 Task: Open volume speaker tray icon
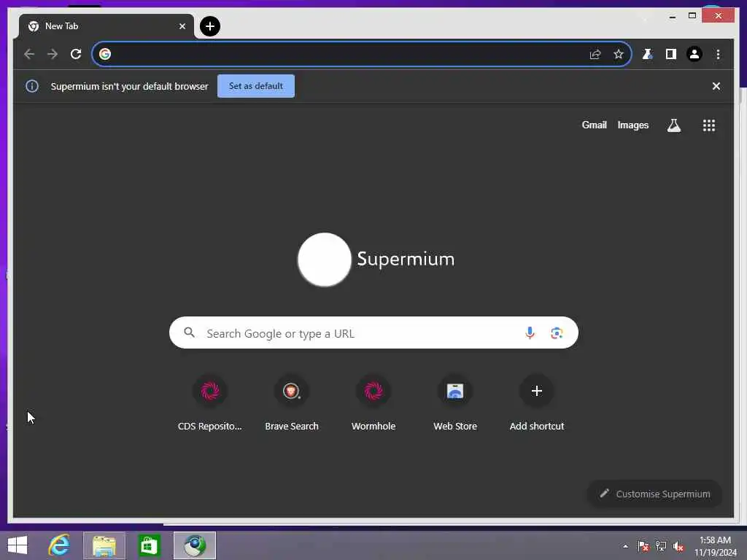click(678, 546)
